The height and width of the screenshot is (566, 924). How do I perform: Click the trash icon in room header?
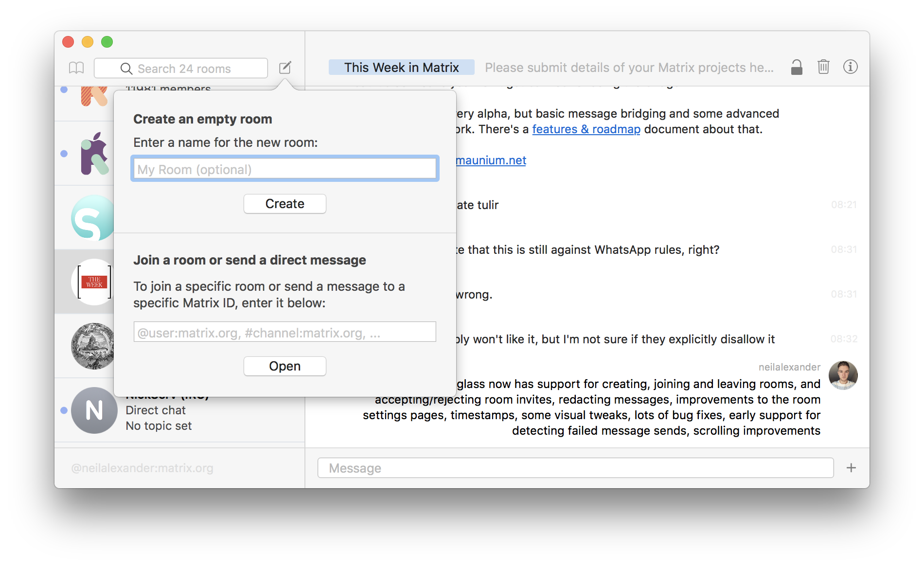(x=823, y=67)
